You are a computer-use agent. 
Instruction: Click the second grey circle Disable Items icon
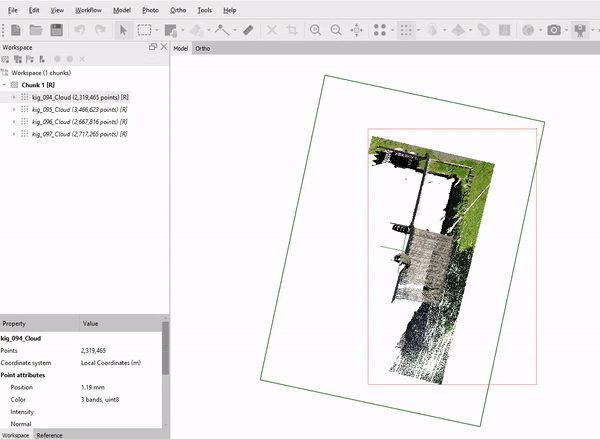(70, 59)
